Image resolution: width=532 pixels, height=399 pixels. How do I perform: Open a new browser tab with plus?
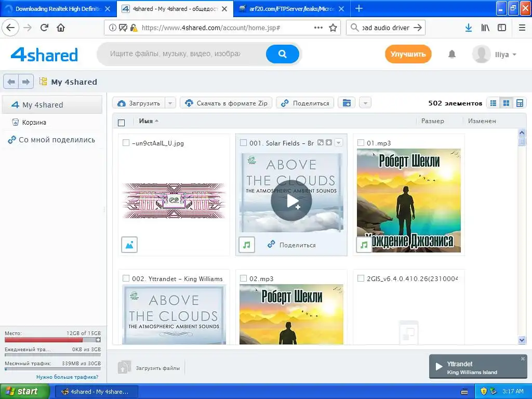pos(358,8)
